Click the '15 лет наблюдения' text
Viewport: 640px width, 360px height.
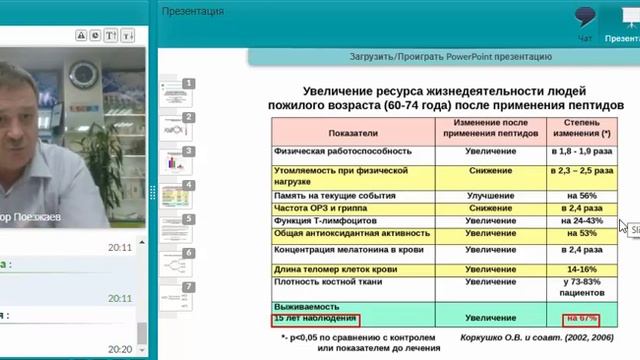(315, 318)
